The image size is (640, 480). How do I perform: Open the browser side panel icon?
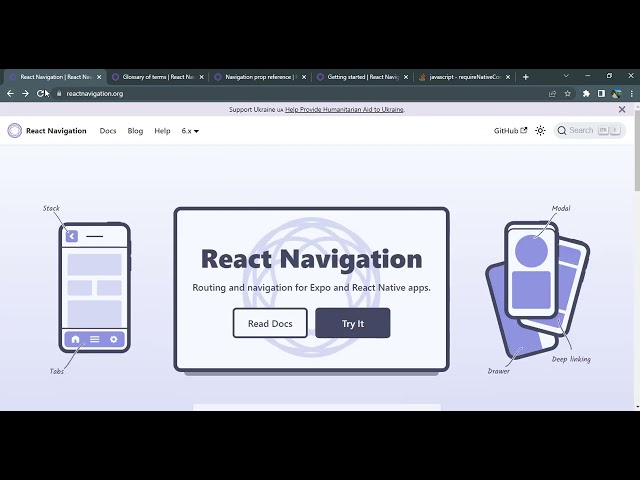click(601, 93)
